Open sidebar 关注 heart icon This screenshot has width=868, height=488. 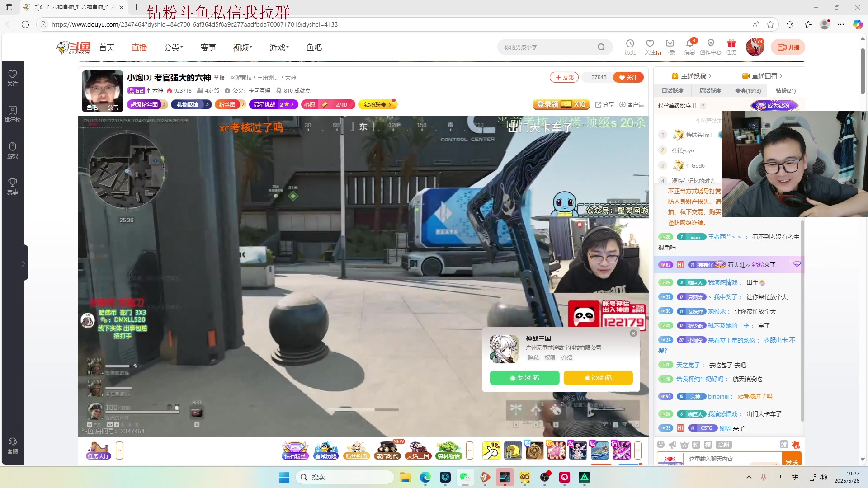(x=13, y=78)
